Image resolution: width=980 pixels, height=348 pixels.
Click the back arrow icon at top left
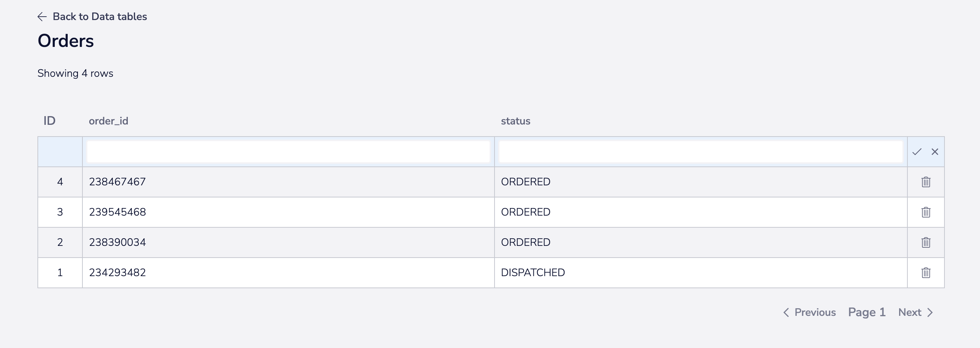click(x=42, y=17)
